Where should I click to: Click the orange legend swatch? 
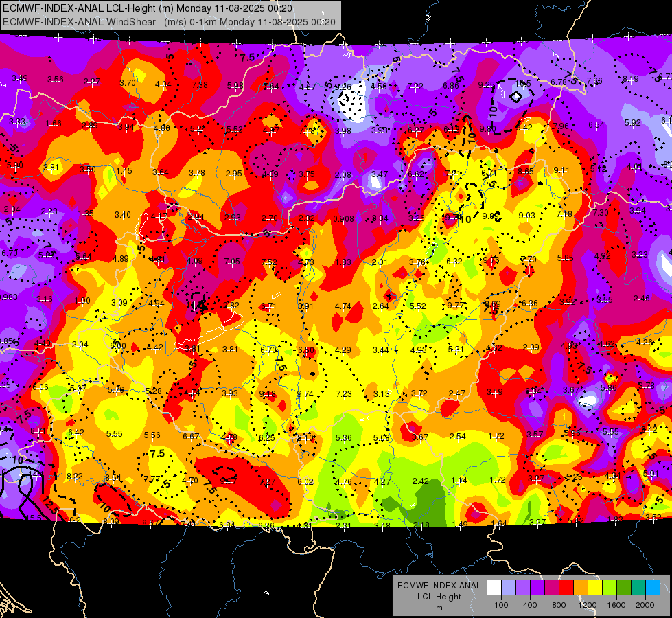tap(581, 588)
